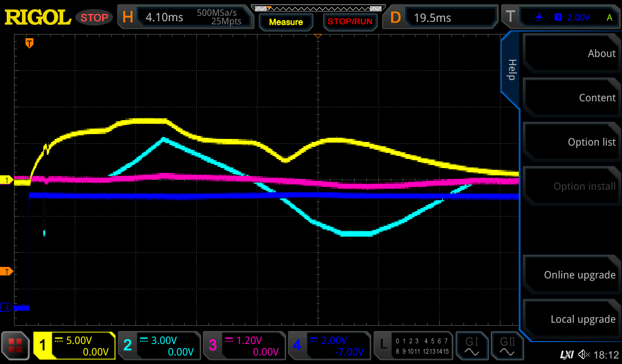Click the speaker sound icon
Viewport: 622px width, 364px height.
point(584,354)
